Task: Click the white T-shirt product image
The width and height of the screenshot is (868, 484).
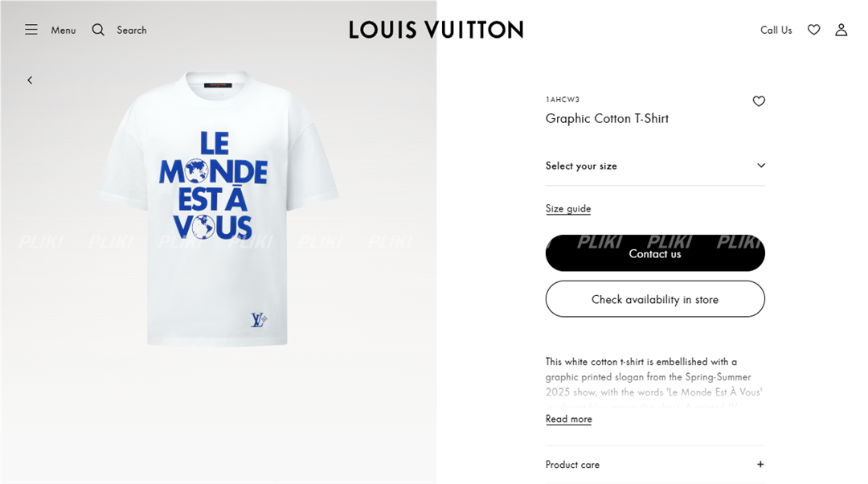Action: click(218, 209)
